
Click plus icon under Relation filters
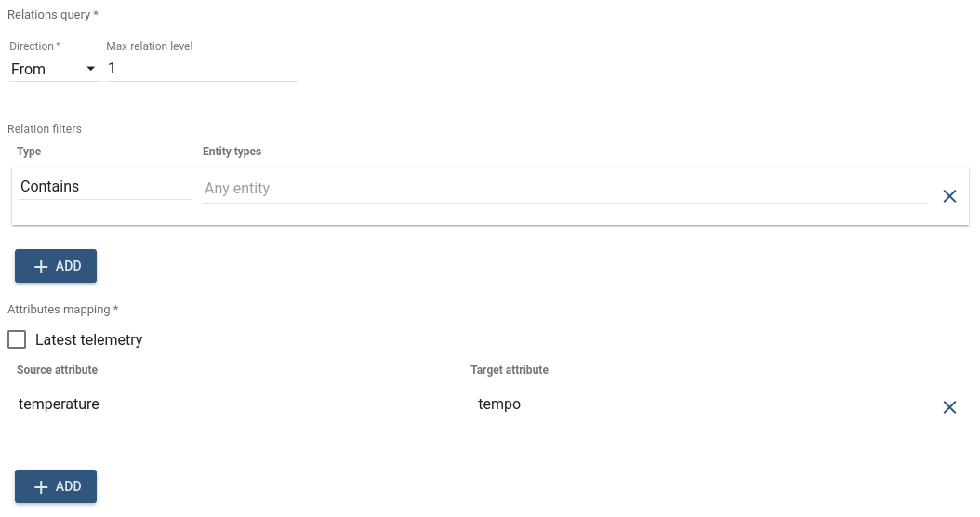pos(41,266)
